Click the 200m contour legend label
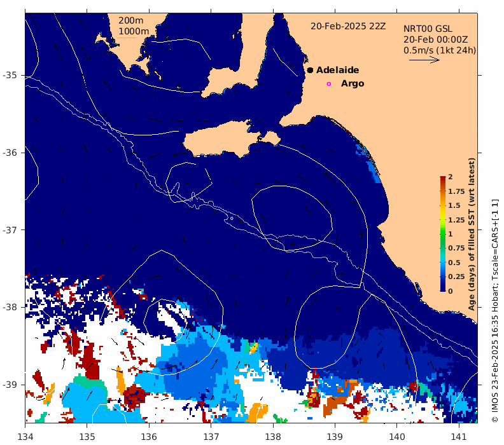Image resolution: width=504 pixels, height=445 pixels. (130, 20)
